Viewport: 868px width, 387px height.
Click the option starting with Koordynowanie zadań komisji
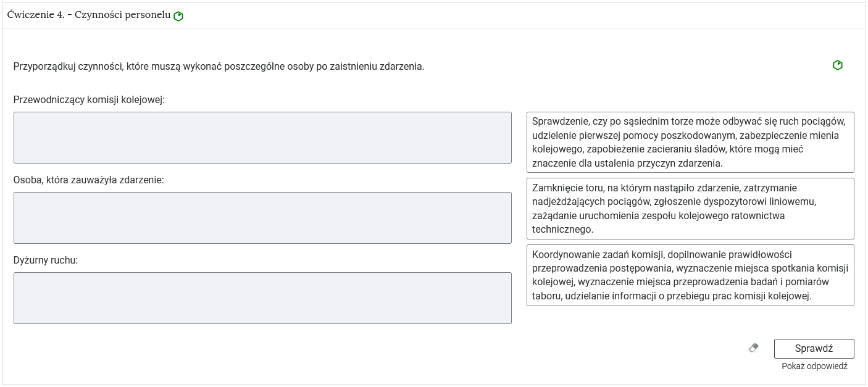click(x=690, y=277)
